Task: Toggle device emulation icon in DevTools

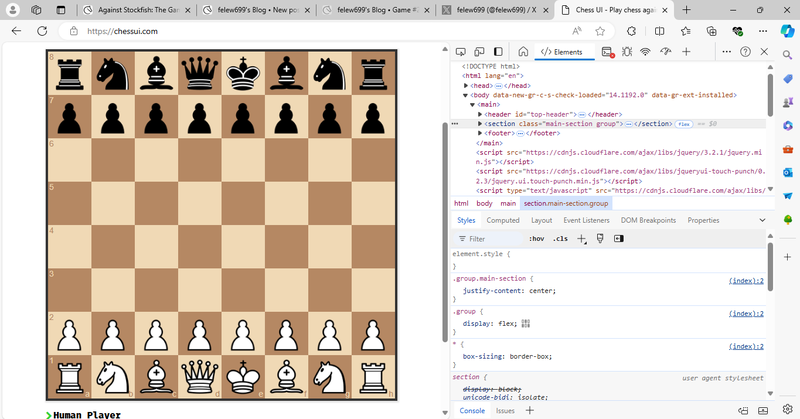Action: pyautogui.click(x=481, y=52)
